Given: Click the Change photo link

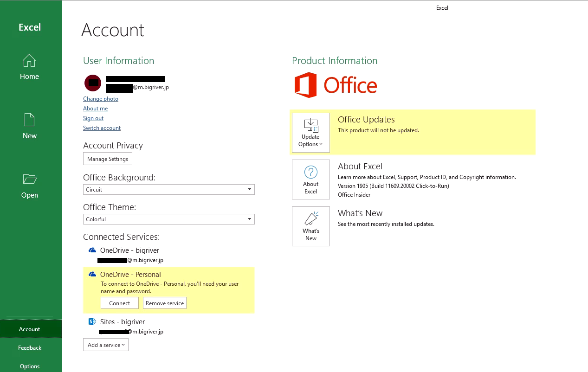Looking at the screenshot, I should pos(100,98).
